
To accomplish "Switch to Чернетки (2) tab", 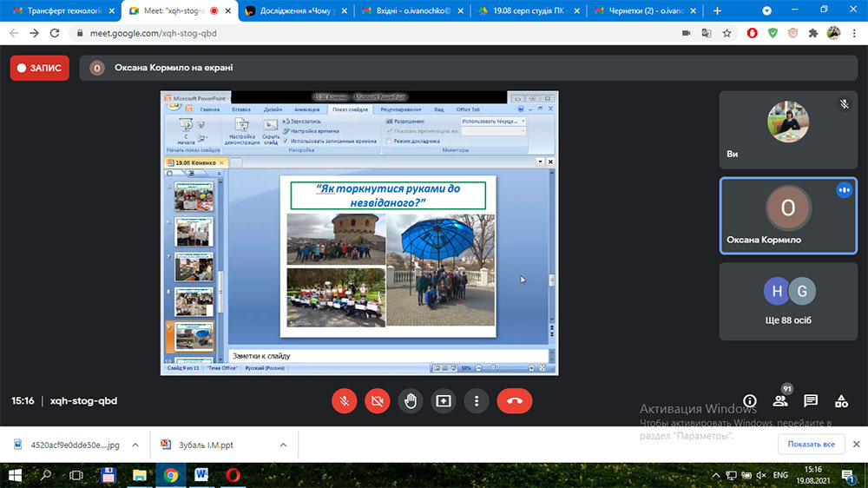I will [645, 10].
